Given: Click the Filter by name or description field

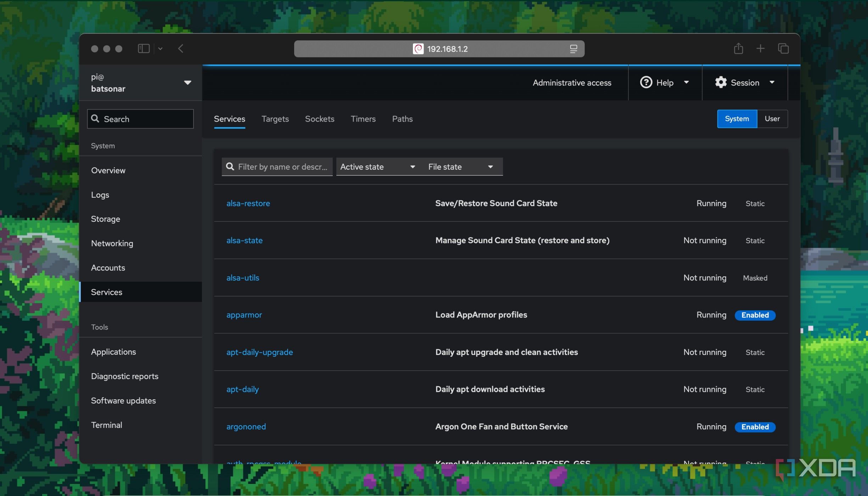Looking at the screenshot, I should pos(277,167).
